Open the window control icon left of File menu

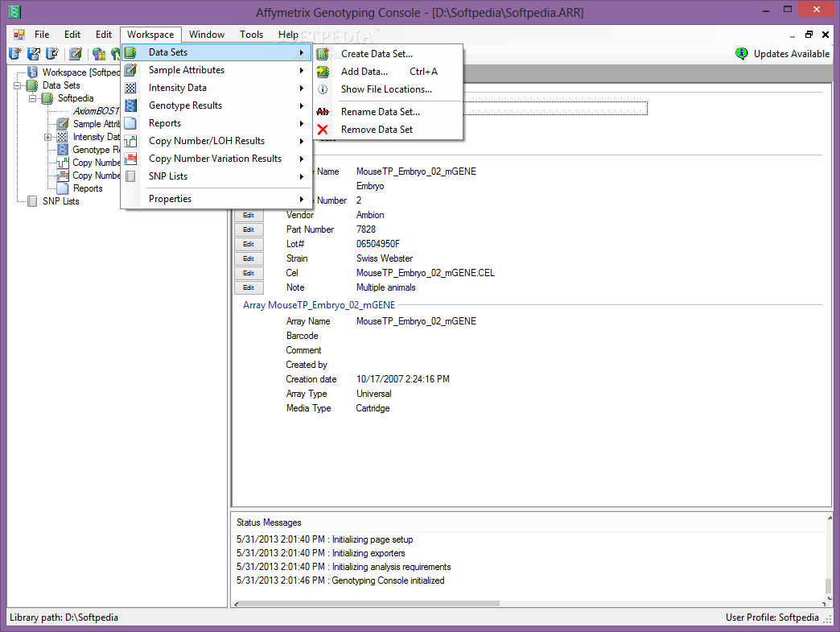click(x=19, y=35)
